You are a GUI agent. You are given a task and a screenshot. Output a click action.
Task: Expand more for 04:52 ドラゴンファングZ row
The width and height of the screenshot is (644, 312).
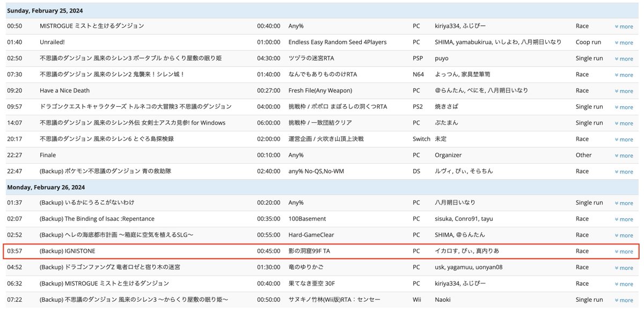point(624,268)
